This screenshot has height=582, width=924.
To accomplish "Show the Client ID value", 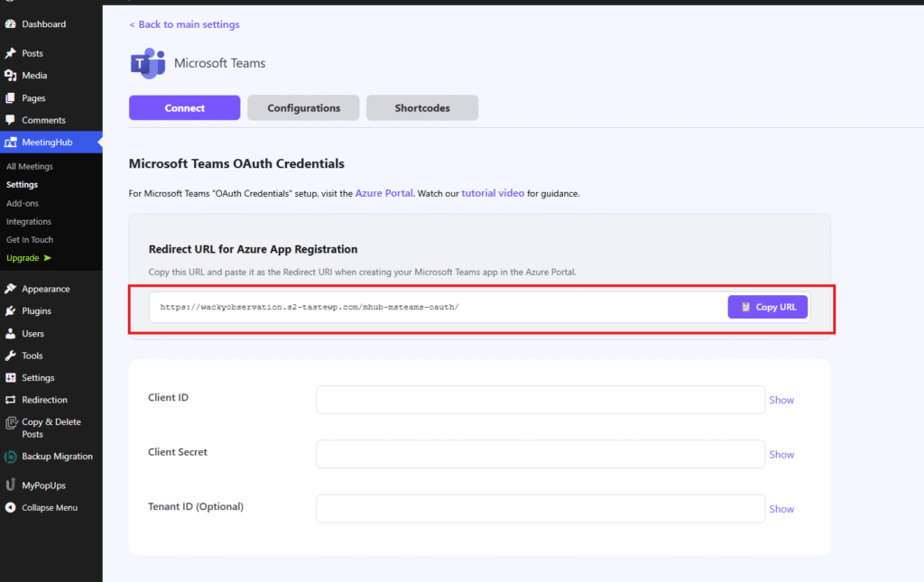I will tap(781, 400).
